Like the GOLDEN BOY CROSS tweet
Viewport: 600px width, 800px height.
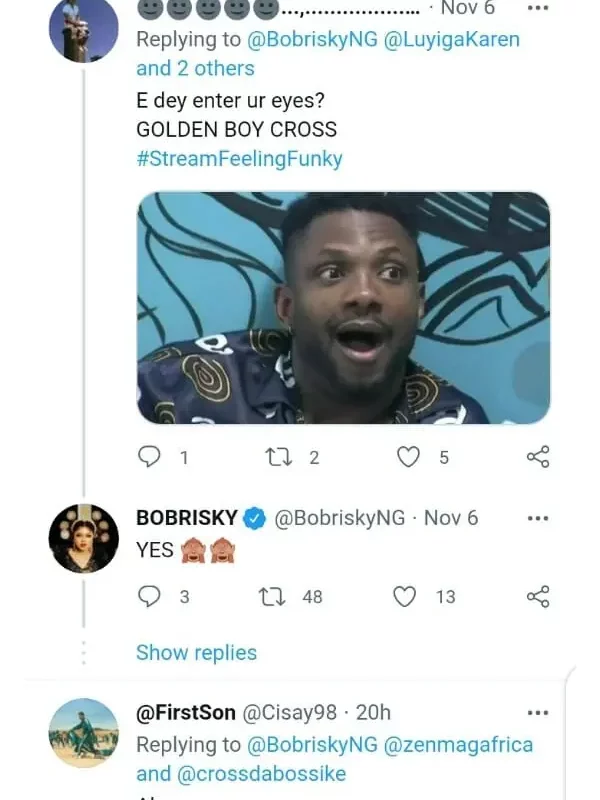(x=407, y=457)
